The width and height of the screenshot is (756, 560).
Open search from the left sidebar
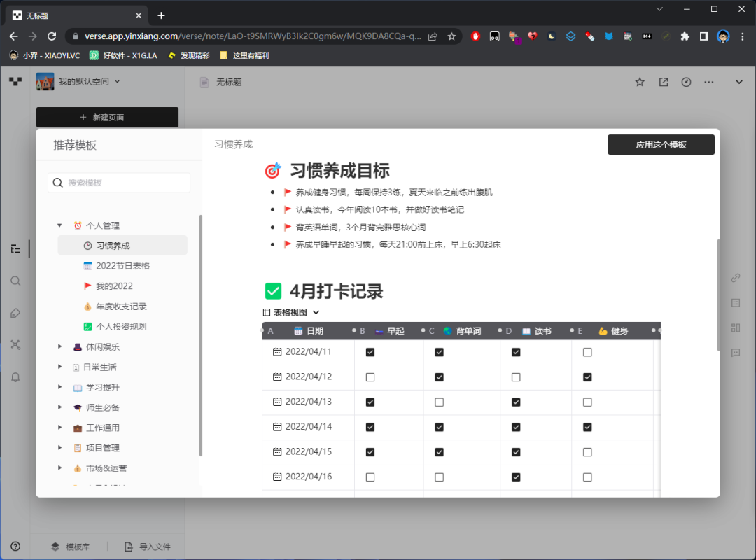pos(15,281)
